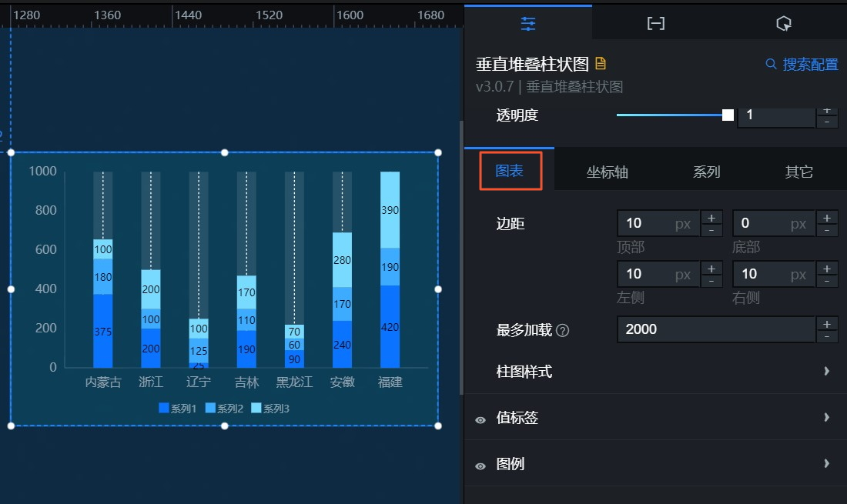Switch to the data panel using the [-] icon
This screenshot has width=847, height=504.
tap(655, 23)
